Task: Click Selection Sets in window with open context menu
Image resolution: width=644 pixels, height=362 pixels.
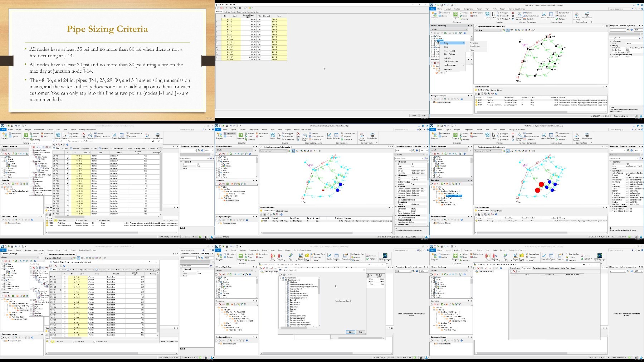Action: [x=563, y=13]
